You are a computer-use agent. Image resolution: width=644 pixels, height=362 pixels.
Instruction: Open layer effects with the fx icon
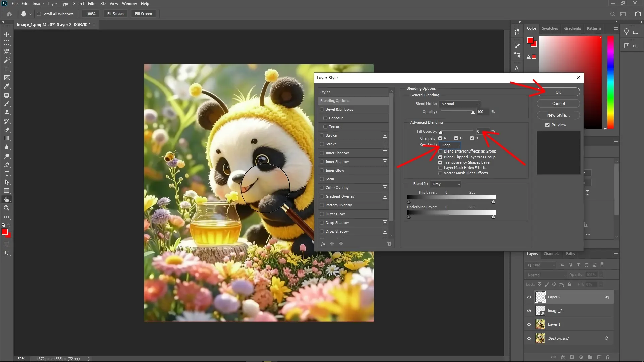tap(563, 357)
